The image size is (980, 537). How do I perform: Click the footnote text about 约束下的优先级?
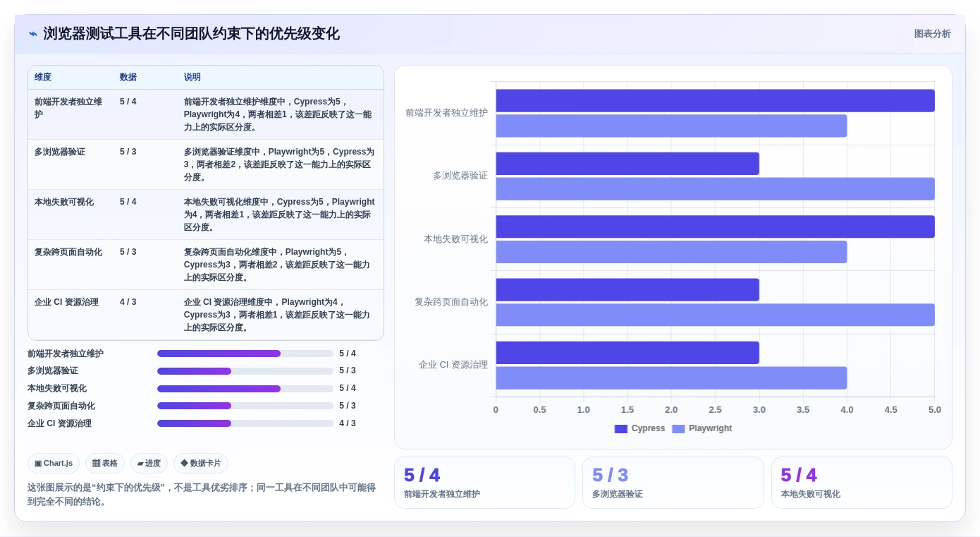[202, 495]
